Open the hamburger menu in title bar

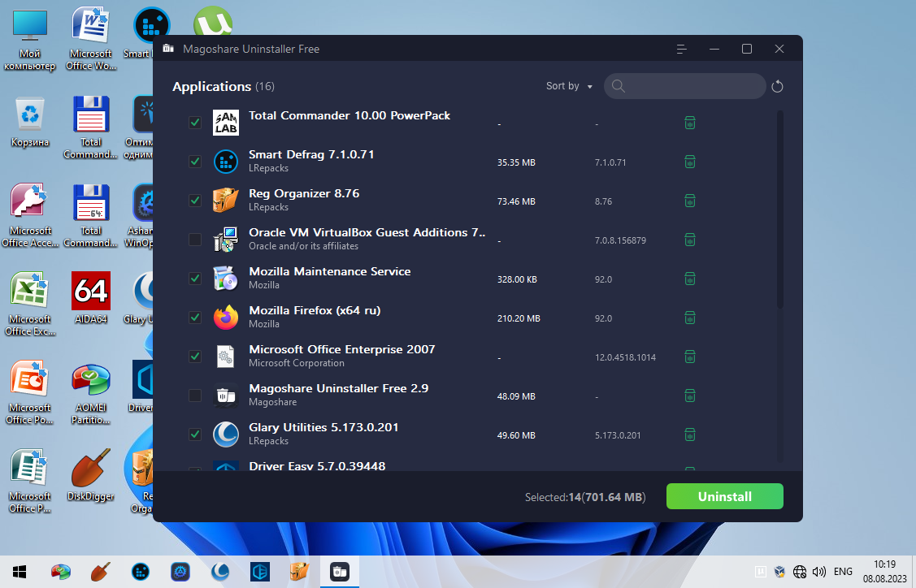click(x=681, y=49)
